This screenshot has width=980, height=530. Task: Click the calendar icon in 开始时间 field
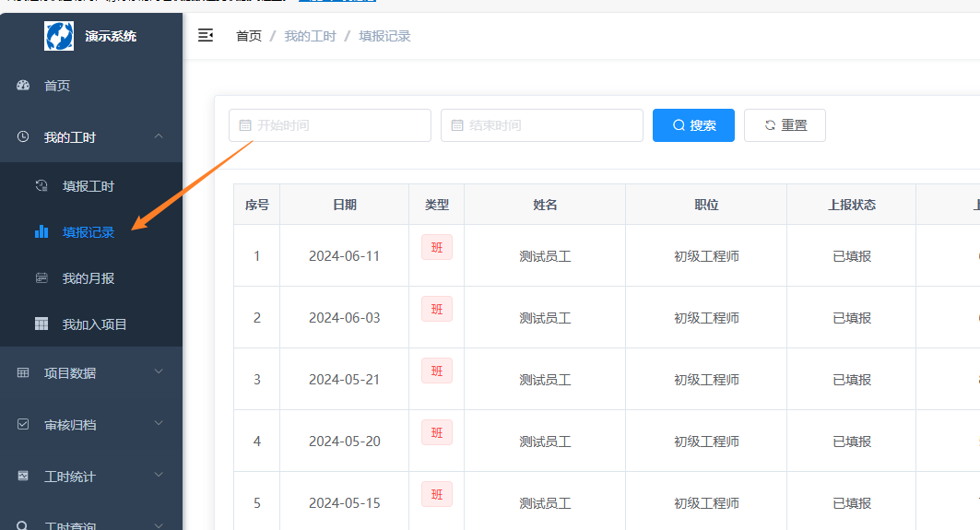click(x=245, y=125)
